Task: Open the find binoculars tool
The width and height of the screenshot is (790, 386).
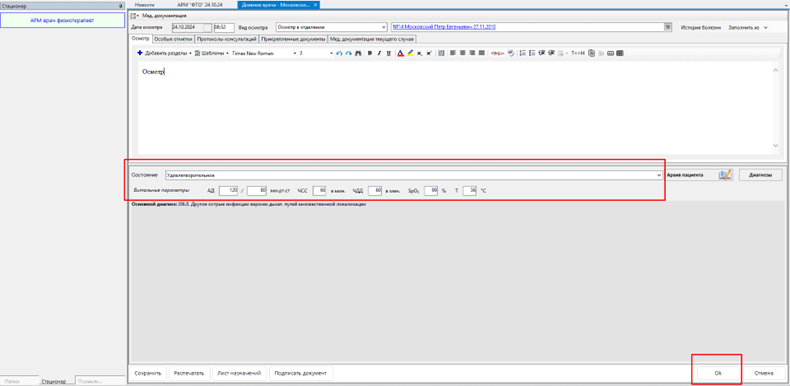Action: 358,53
